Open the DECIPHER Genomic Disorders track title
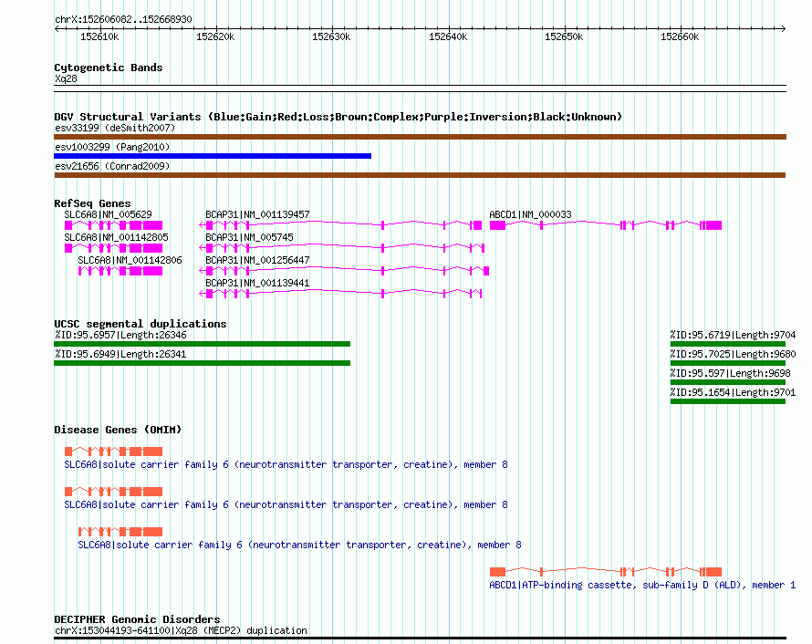This screenshot has width=812, height=644. (137, 619)
